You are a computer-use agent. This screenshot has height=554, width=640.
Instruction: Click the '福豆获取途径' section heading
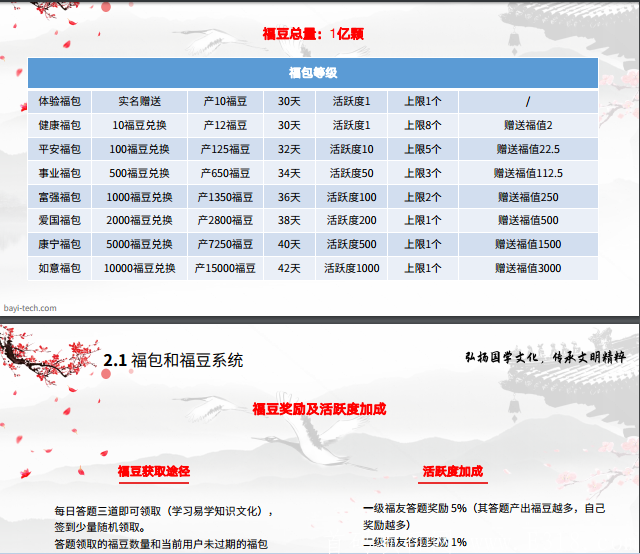(x=154, y=472)
